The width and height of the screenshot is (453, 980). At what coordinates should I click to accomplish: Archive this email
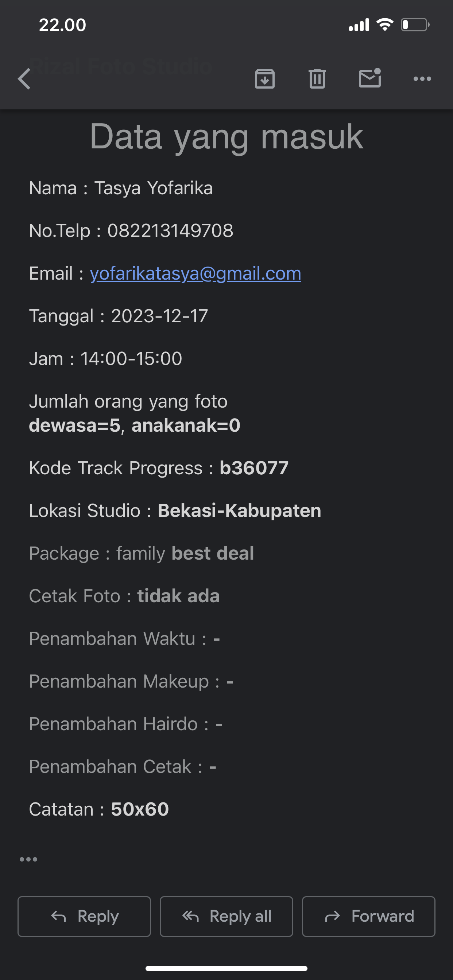click(264, 79)
